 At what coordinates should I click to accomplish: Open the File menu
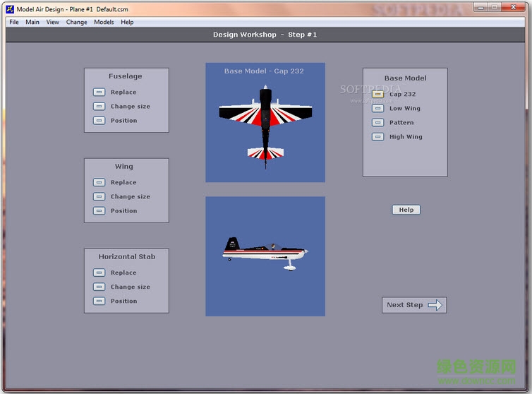(14, 22)
